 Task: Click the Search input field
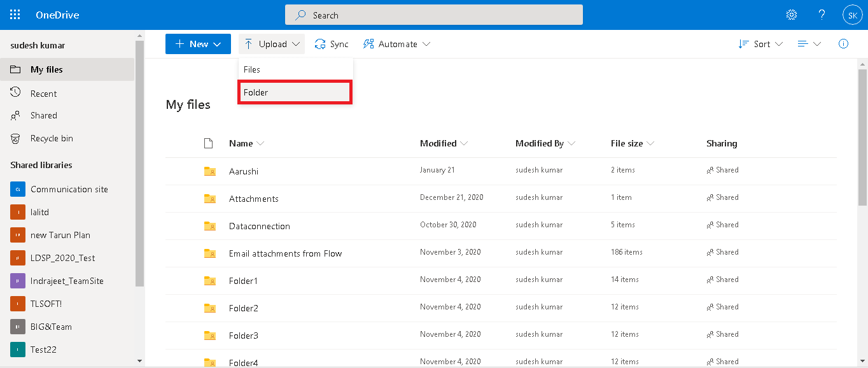pyautogui.click(x=434, y=15)
